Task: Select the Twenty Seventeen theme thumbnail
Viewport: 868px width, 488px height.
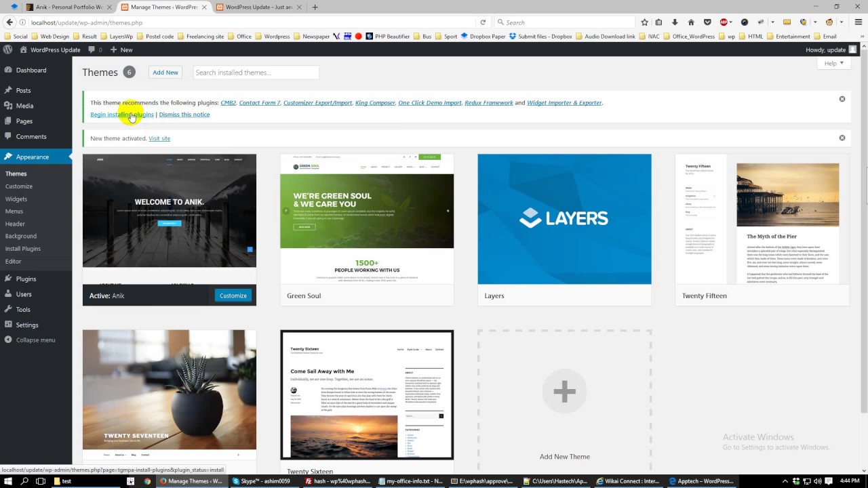Action: tap(170, 395)
